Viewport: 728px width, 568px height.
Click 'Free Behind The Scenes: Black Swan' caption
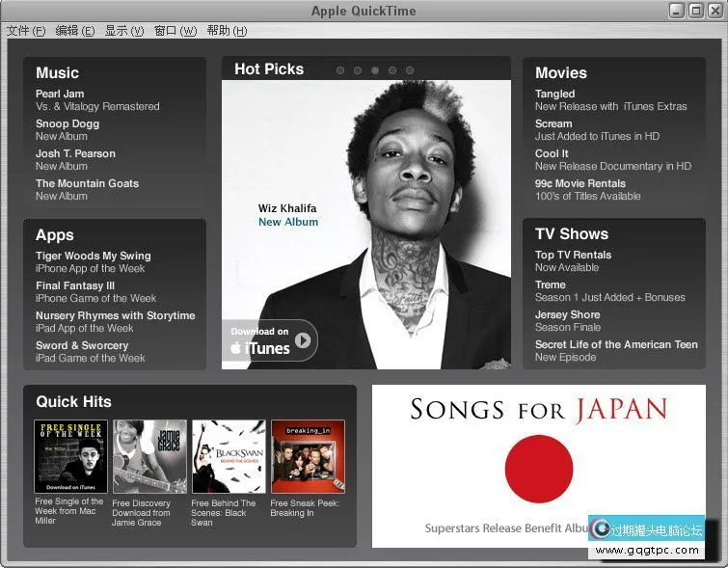(224, 513)
